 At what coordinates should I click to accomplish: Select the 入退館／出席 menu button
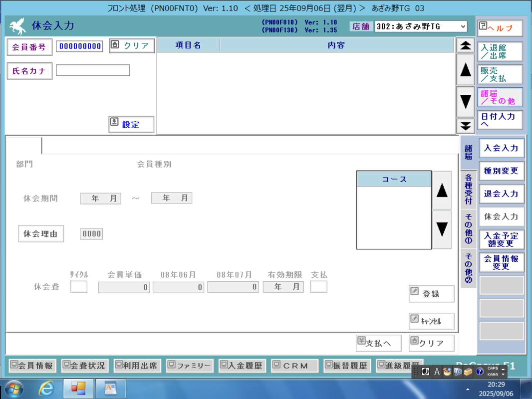pos(500,52)
